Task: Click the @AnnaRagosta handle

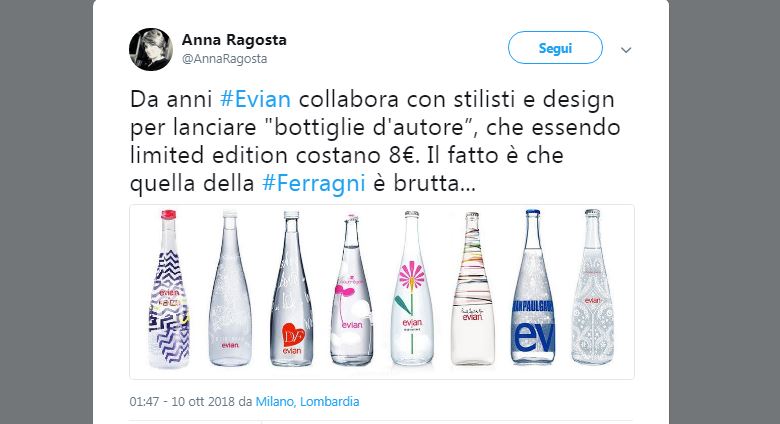Action: point(224,58)
